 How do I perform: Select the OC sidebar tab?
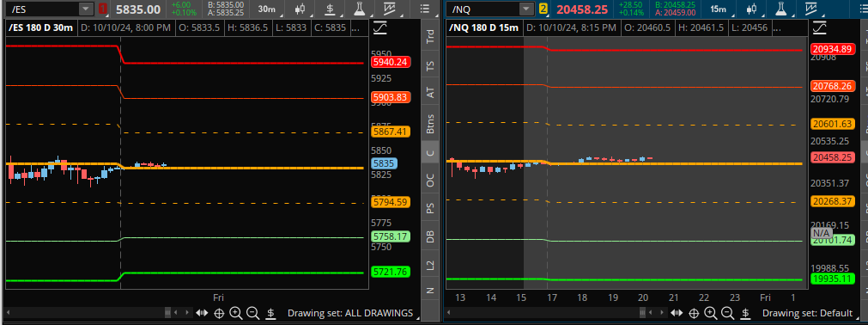[x=430, y=180]
